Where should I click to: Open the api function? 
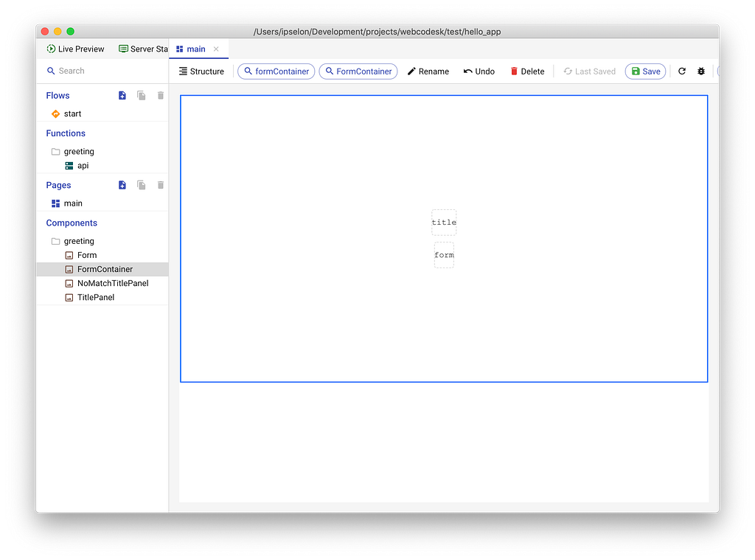click(83, 166)
